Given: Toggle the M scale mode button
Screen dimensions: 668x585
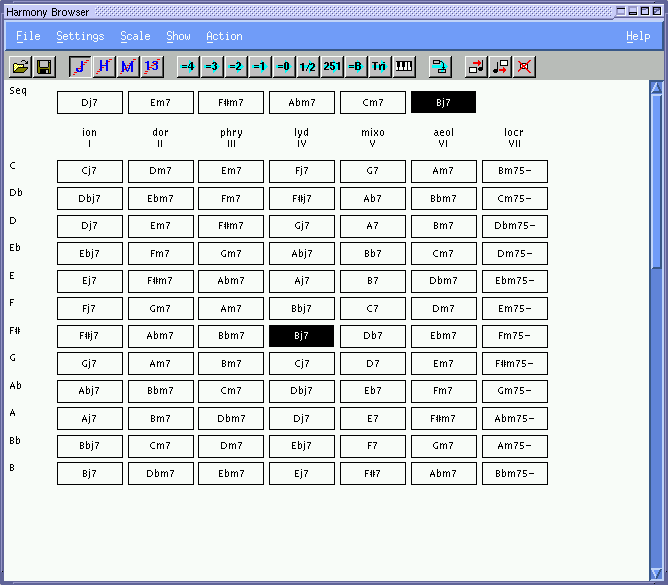Looking at the screenshot, I should tap(128, 67).
